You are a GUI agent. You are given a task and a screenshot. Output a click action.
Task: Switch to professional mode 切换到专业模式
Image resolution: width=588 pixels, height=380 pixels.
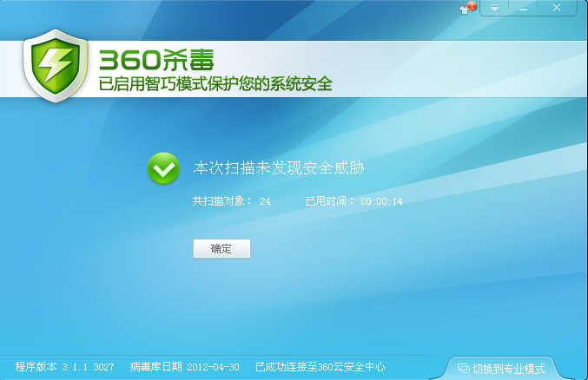pyautogui.click(x=501, y=369)
